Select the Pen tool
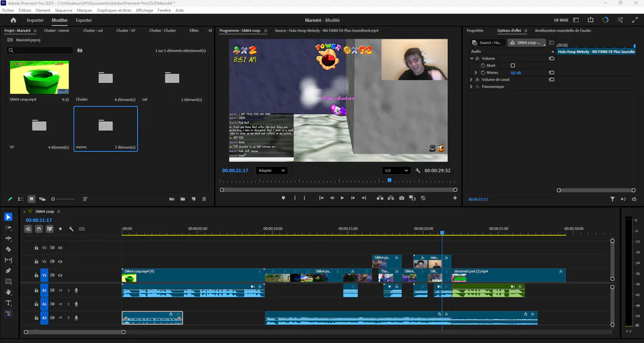644x343 pixels. 8,271
